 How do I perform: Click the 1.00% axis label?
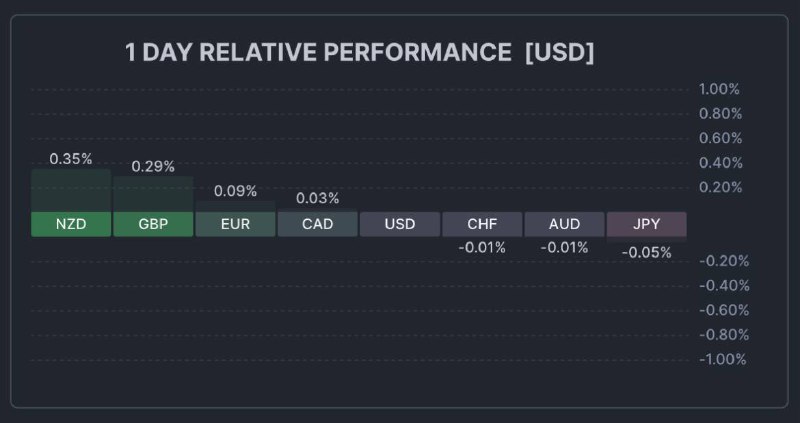pyautogui.click(x=719, y=89)
